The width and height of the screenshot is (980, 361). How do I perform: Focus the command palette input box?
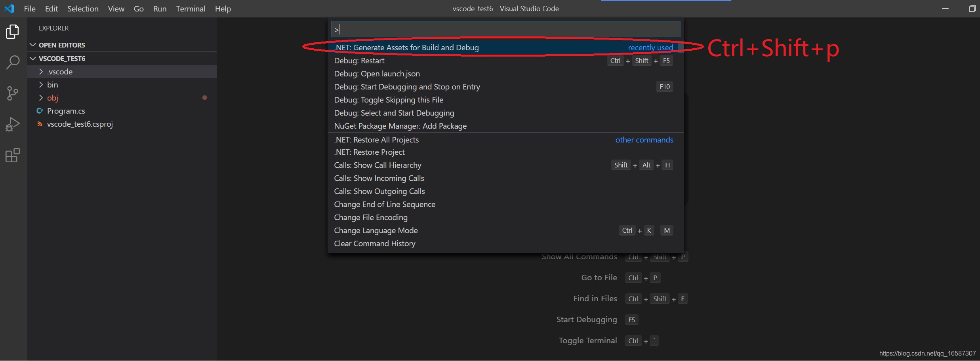point(505,29)
